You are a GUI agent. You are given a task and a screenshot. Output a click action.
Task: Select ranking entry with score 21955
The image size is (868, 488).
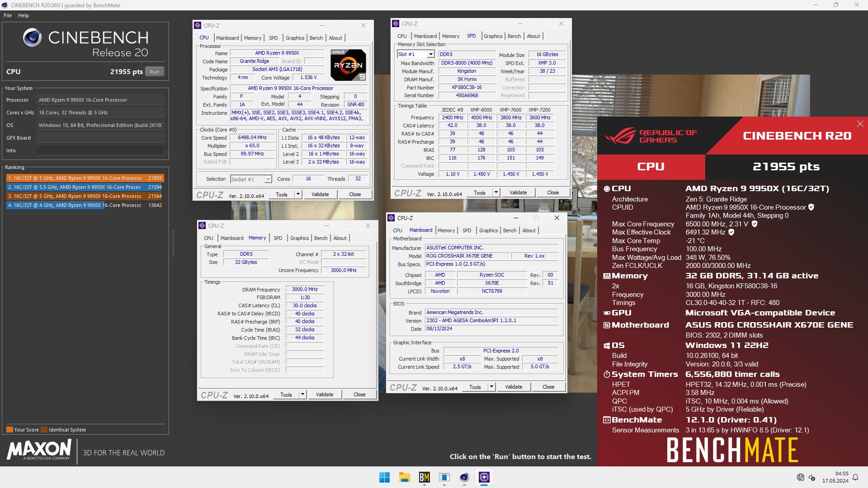pos(85,178)
